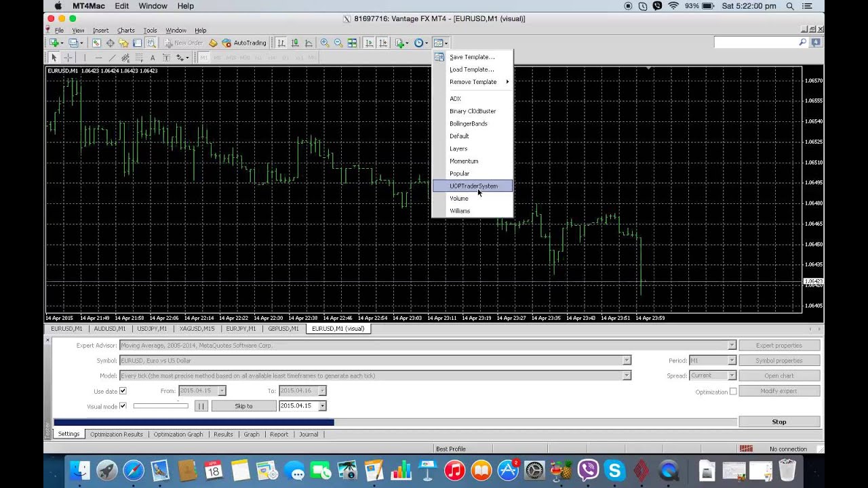The image size is (868, 488).
Task: Click the New Order button
Action: 183,43
